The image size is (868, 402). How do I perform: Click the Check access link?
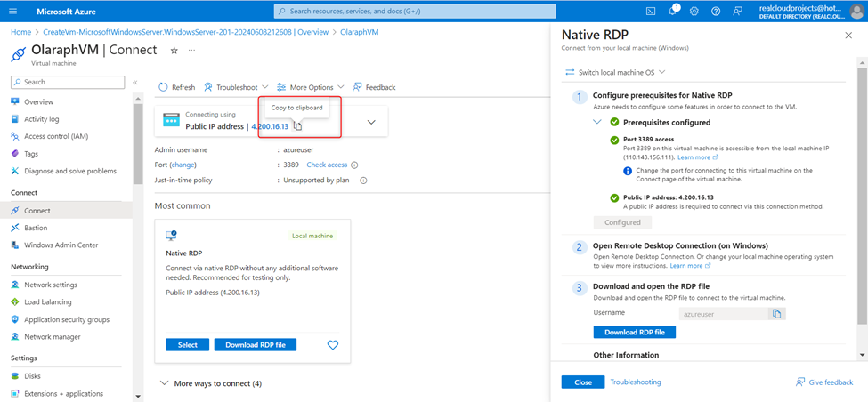point(327,165)
